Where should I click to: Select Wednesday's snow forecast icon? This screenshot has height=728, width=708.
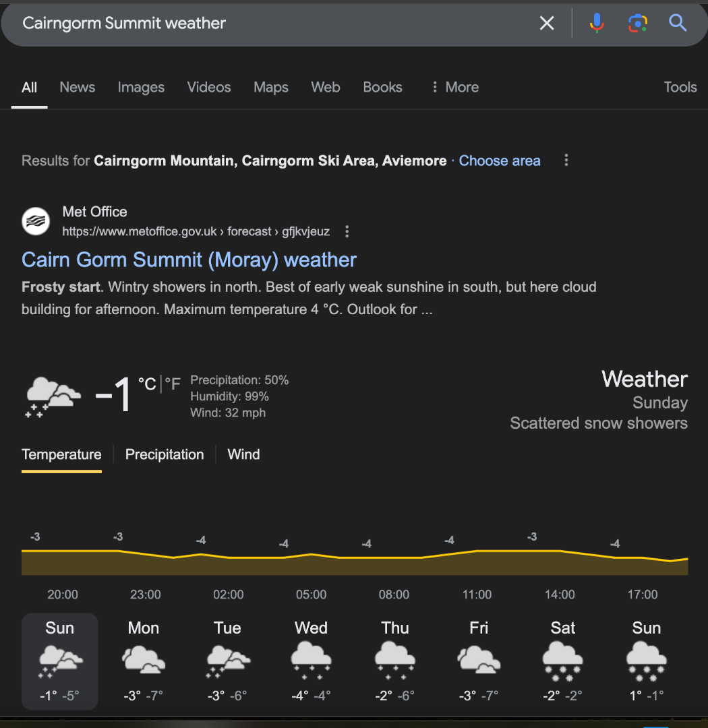tap(311, 659)
